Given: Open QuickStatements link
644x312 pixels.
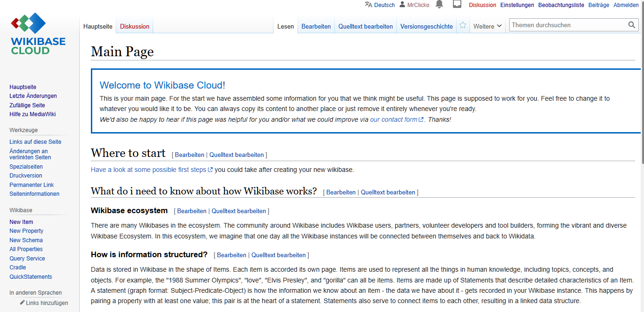Looking at the screenshot, I should click(30, 277).
